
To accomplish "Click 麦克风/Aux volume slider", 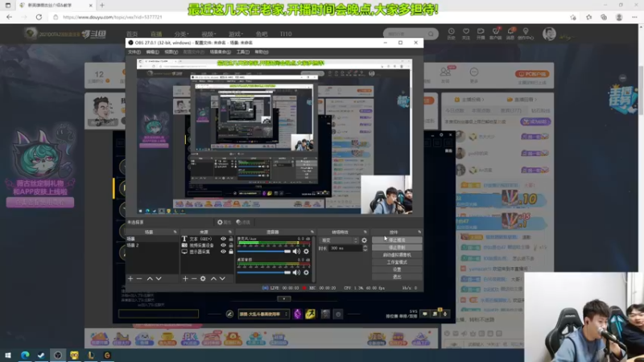I will (x=264, y=251).
